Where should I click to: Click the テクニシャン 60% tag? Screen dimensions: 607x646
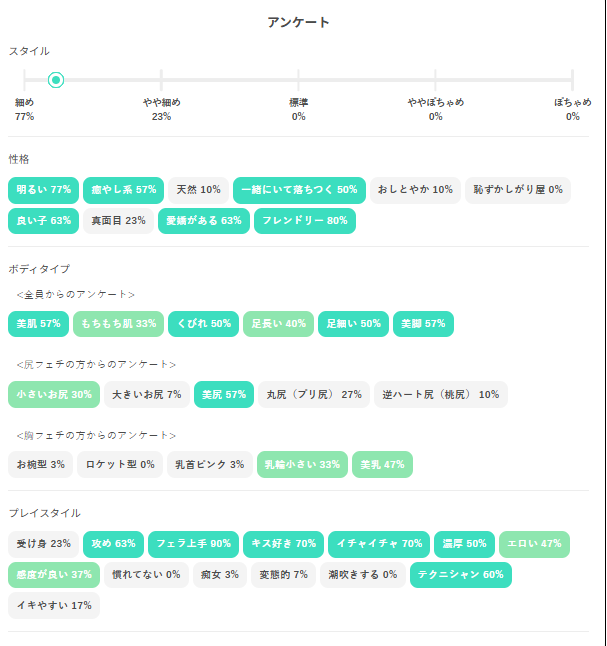point(460,575)
